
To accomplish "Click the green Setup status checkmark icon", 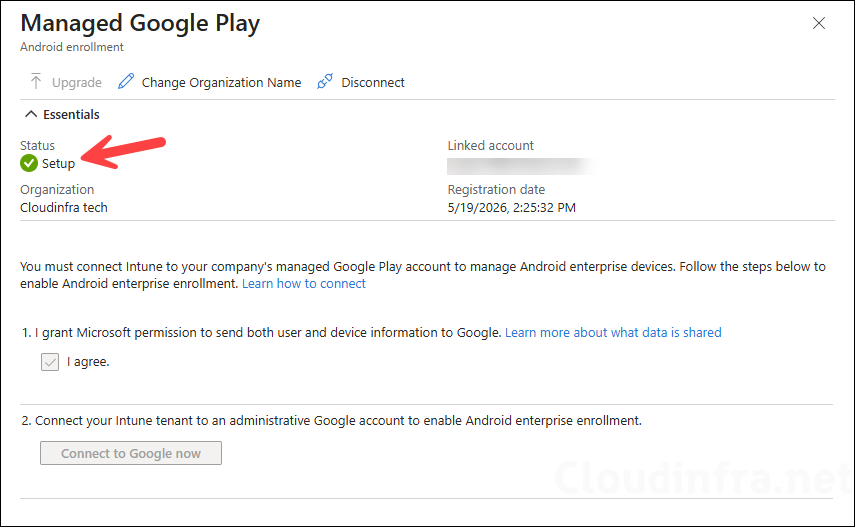I will tap(29, 163).
